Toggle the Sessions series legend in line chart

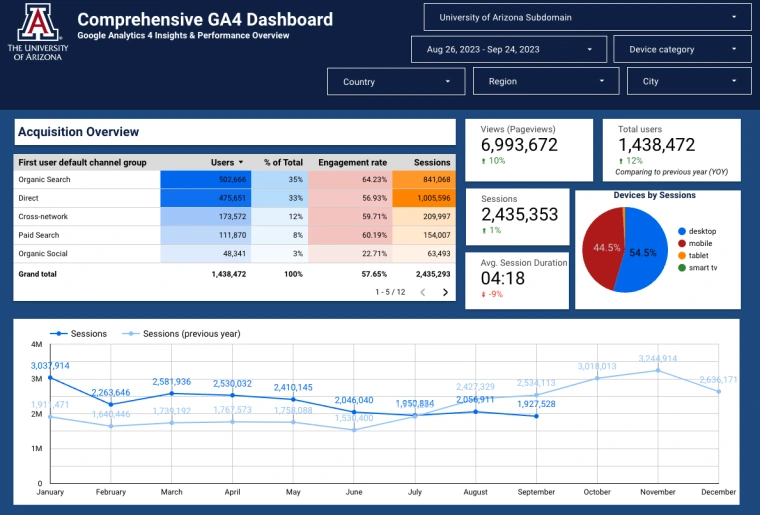[x=78, y=334]
